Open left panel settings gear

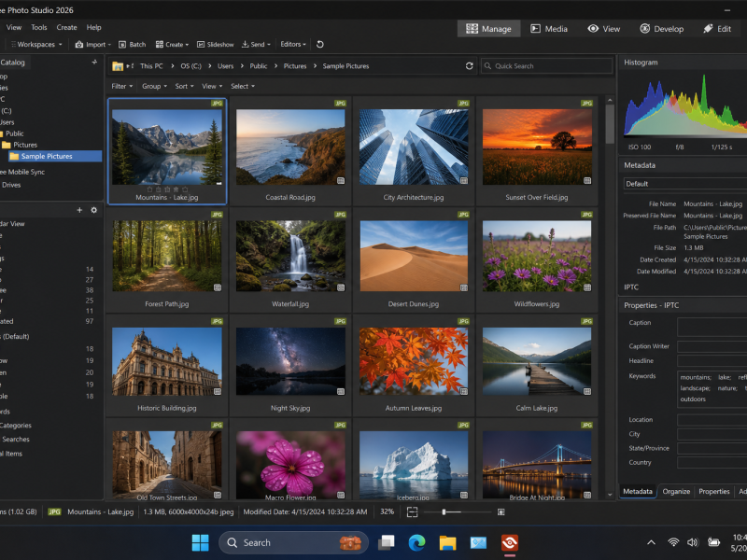tap(94, 210)
